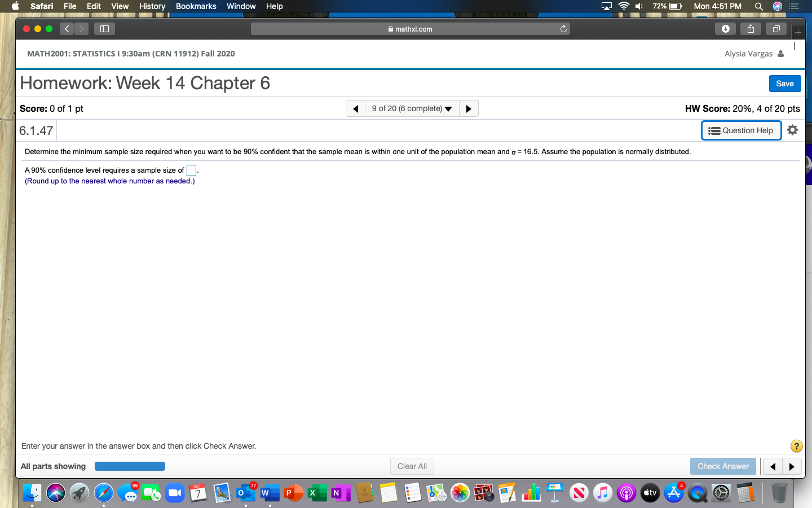812x508 pixels.
Task: Open Photos app in the dock
Action: tap(460, 493)
